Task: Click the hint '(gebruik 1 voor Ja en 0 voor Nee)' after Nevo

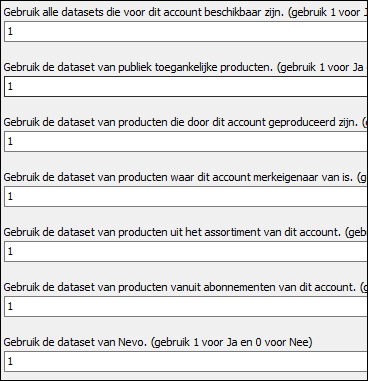Action: click(x=232, y=342)
